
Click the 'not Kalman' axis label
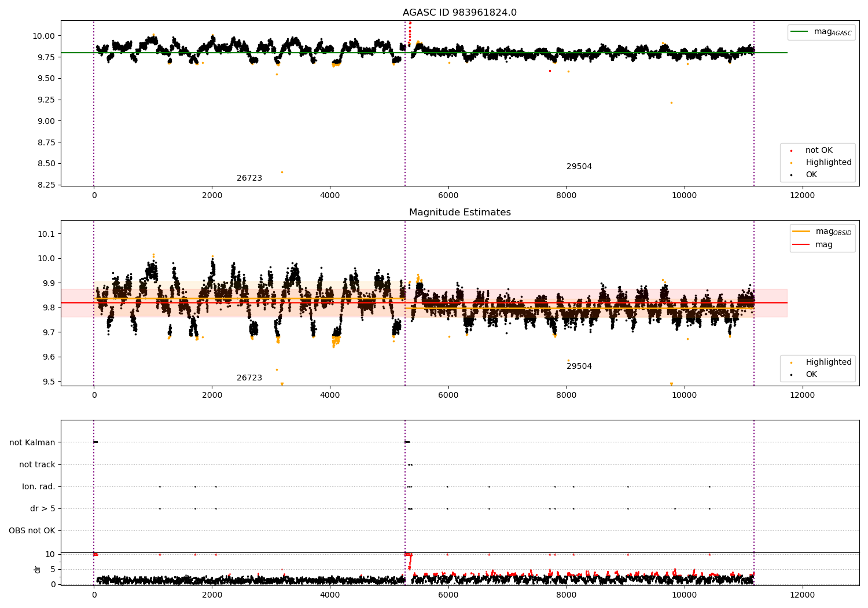coord(32,442)
